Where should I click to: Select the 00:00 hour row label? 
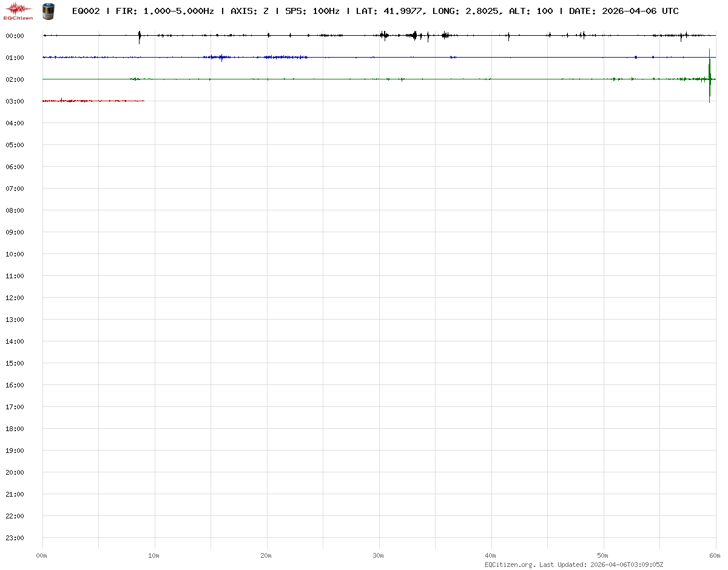(x=15, y=36)
